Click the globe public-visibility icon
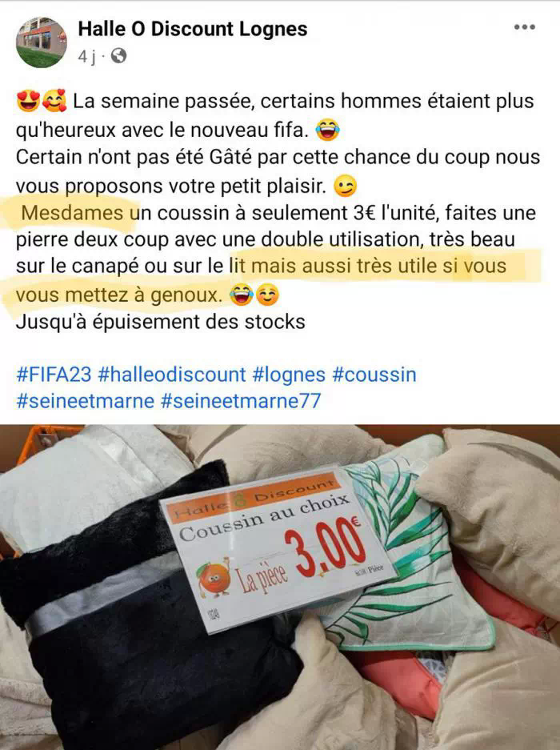 pyautogui.click(x=118, y=57)
